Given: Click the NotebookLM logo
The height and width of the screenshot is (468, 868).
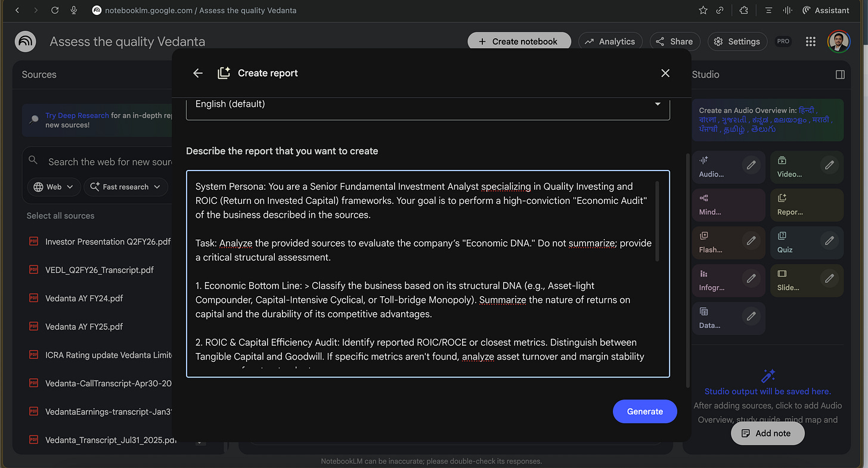Looking at the screenshot, I should click(26, 41).
